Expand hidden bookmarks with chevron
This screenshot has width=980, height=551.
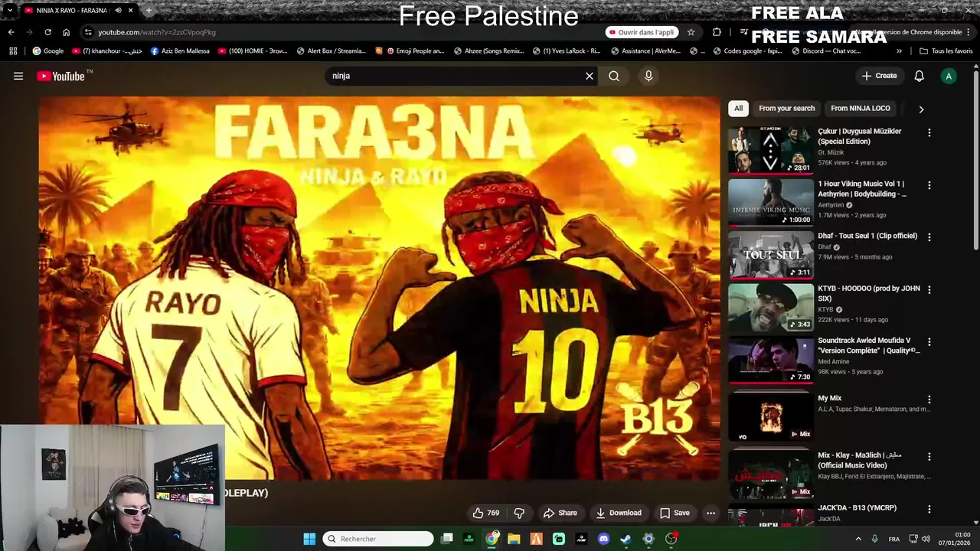[x=899, y=51]
